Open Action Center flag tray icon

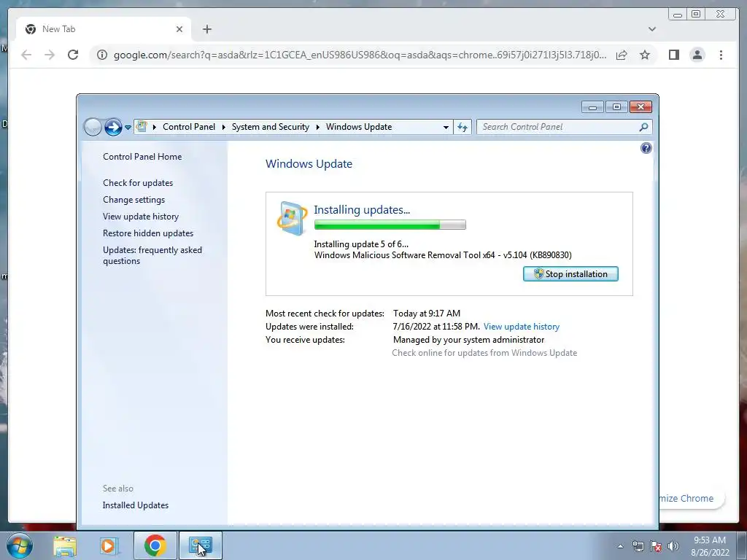point(656,547)
